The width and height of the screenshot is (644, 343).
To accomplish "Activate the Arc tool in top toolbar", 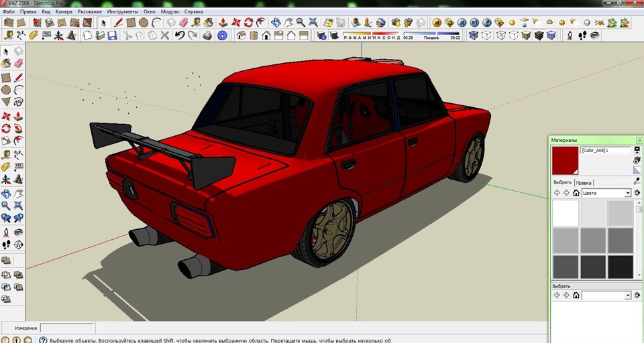I will tap(156, 22).
